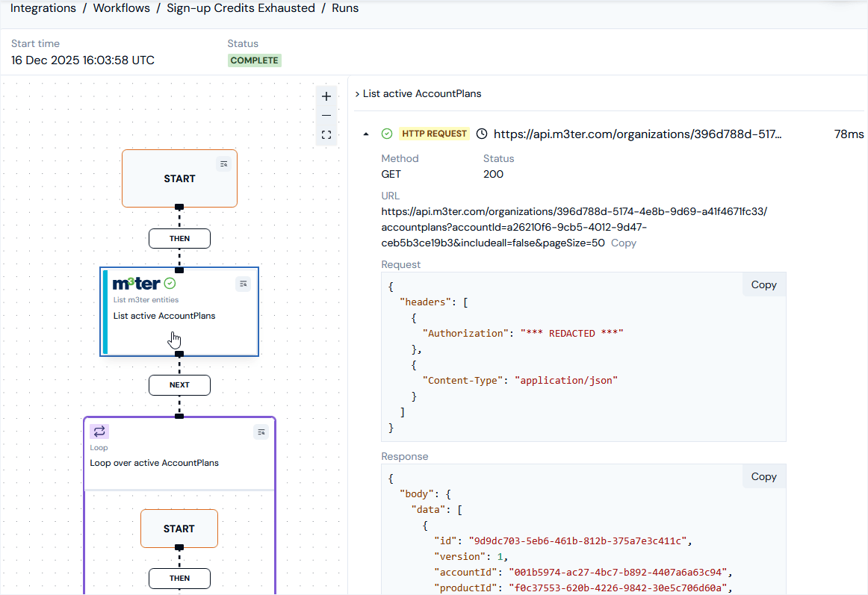This screenshot has height=595, width=868.
Task: Click the HTTP REQUEST badge
Action: (x=435, y=134)
